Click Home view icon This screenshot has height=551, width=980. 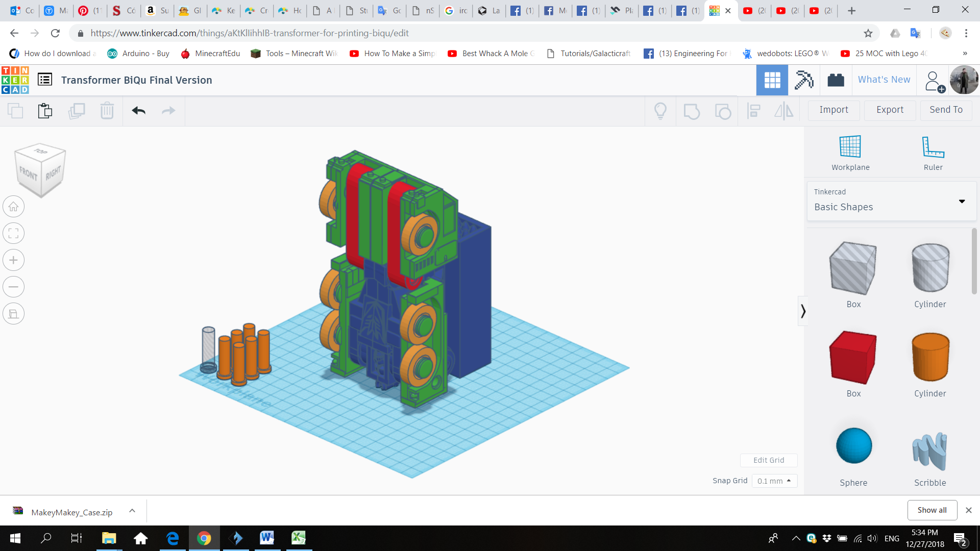14,207
